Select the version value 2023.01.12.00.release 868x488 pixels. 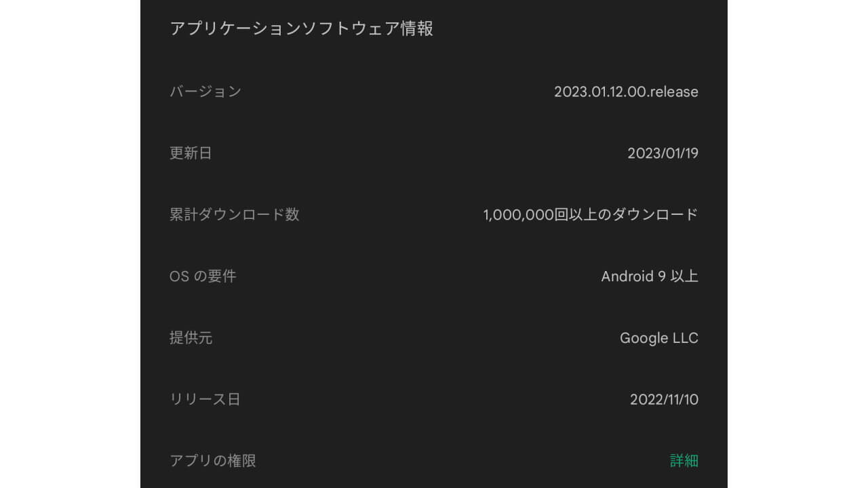pos(626,91)
